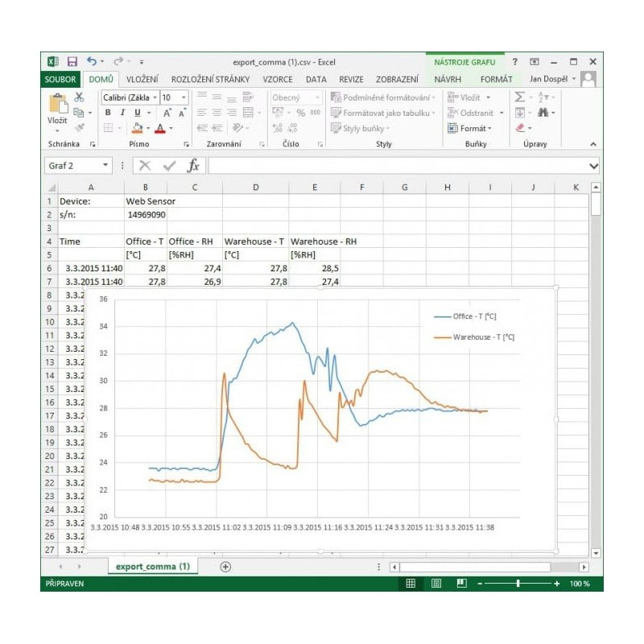Apply bold formatting with the B icon
This screenshot has height=644, width=644.
108,113
